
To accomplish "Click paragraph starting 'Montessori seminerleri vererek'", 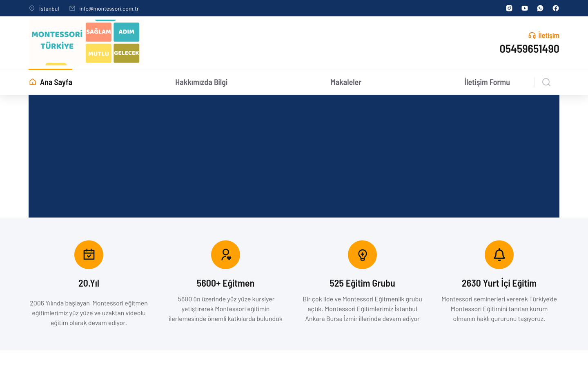I will click(499, 309).
